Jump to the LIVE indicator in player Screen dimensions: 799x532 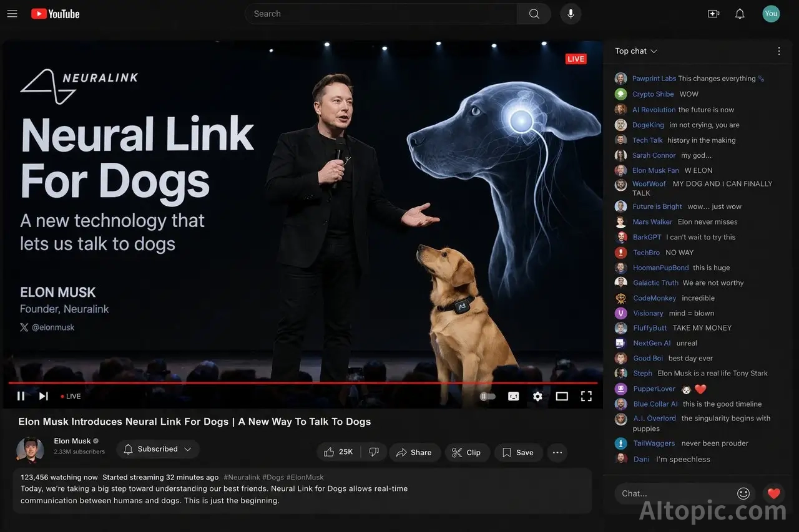[71, 396]
